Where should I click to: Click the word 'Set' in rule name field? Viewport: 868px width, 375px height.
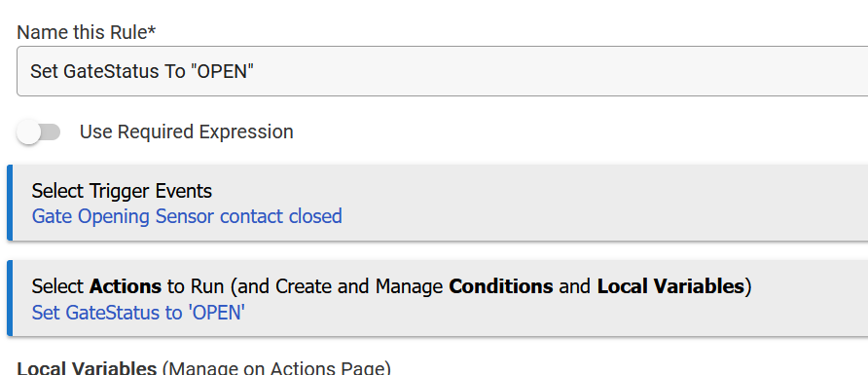pos(45,71)
